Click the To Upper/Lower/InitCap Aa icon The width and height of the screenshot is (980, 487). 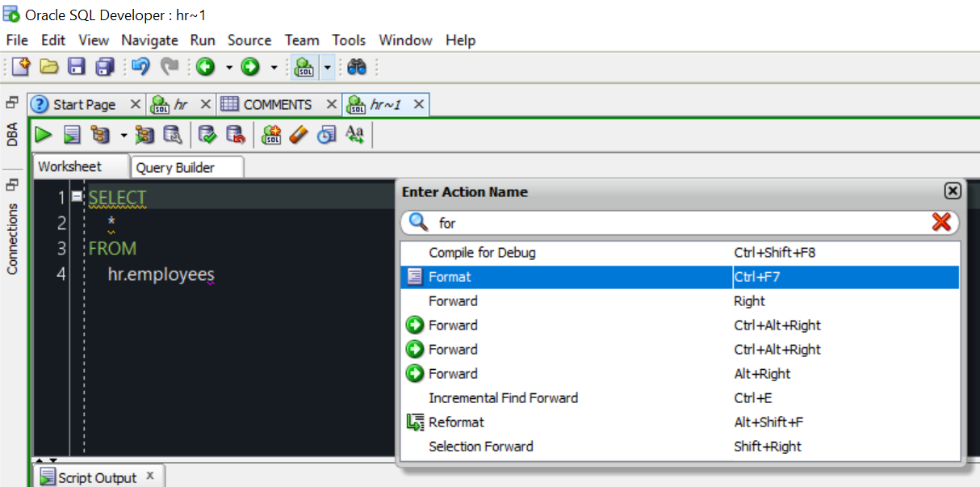point(355,134)
